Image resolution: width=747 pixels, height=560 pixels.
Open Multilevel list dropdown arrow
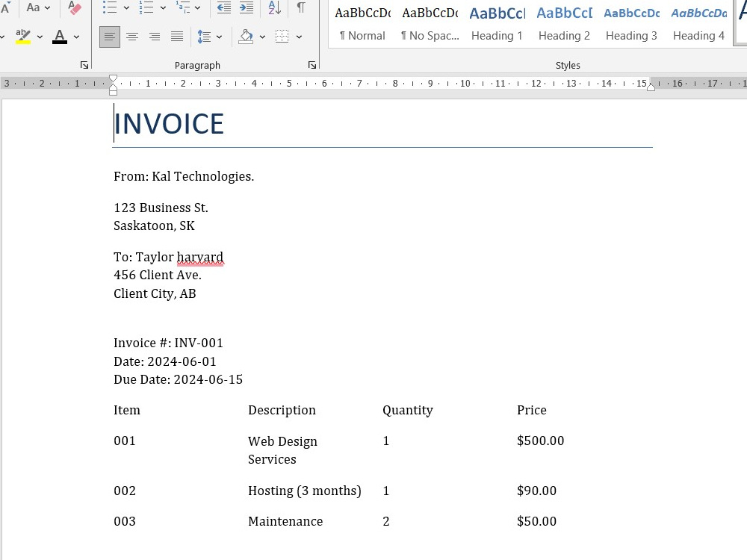pyautogui.click(x=198, y=7)
